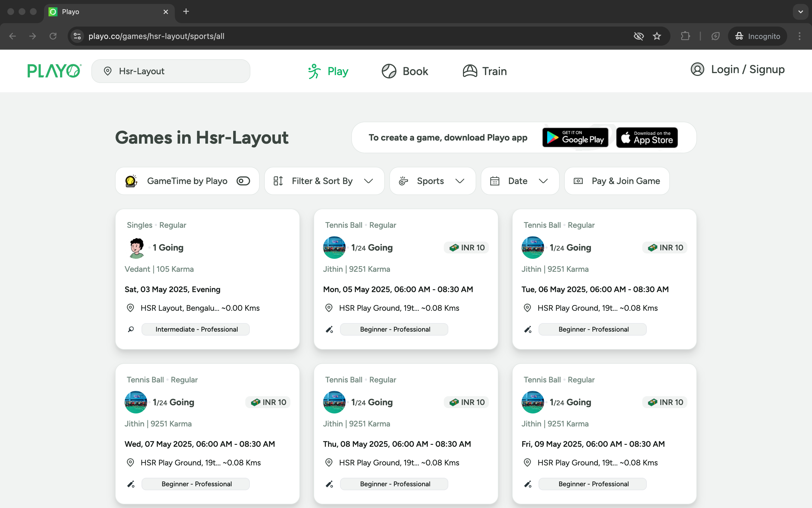The height and width of the screenshot is (508, 812).
Task: Click the Train cap icon
Action: pos(470,71)
